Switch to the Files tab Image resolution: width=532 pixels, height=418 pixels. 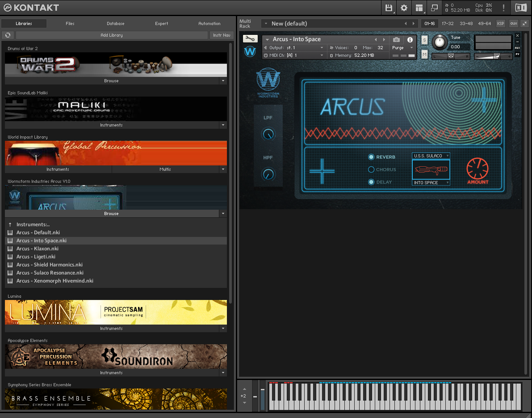click(x=70, y=23)
